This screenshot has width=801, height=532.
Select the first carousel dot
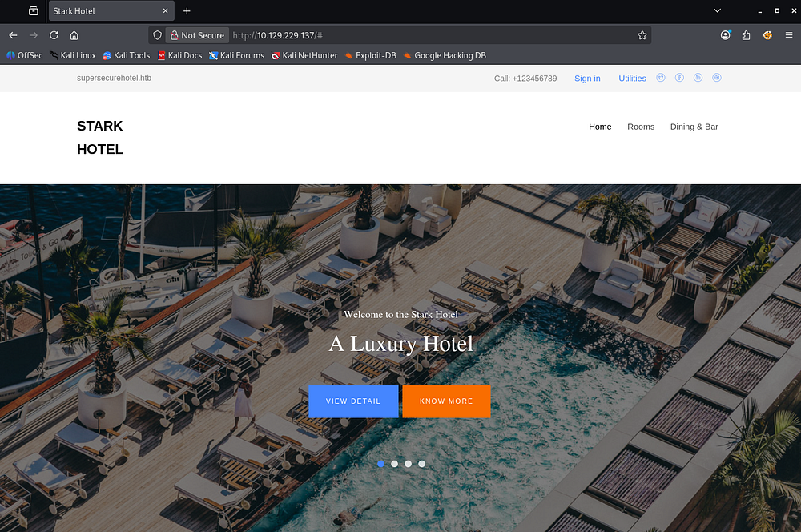pyautogui.click(x=381, y=464)
